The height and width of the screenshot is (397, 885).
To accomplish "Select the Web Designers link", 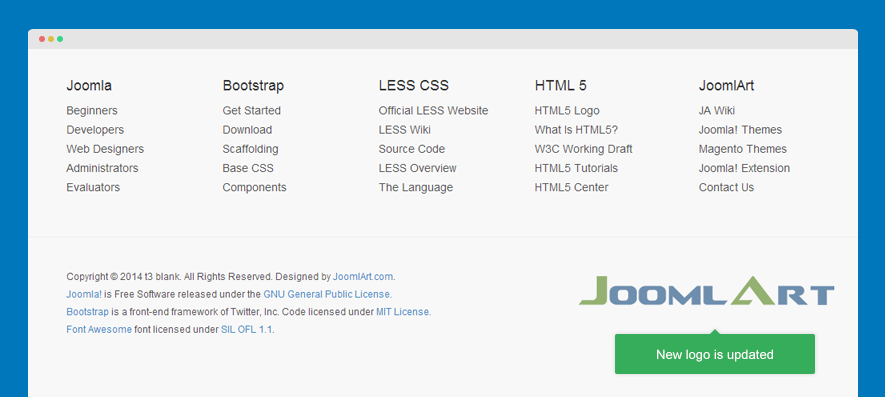I will (x=105, y=149).
